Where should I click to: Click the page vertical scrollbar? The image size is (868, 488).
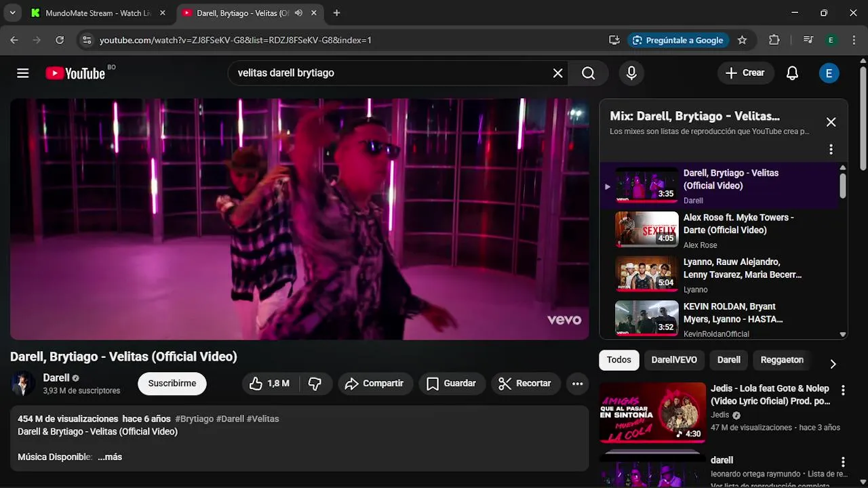863,119
